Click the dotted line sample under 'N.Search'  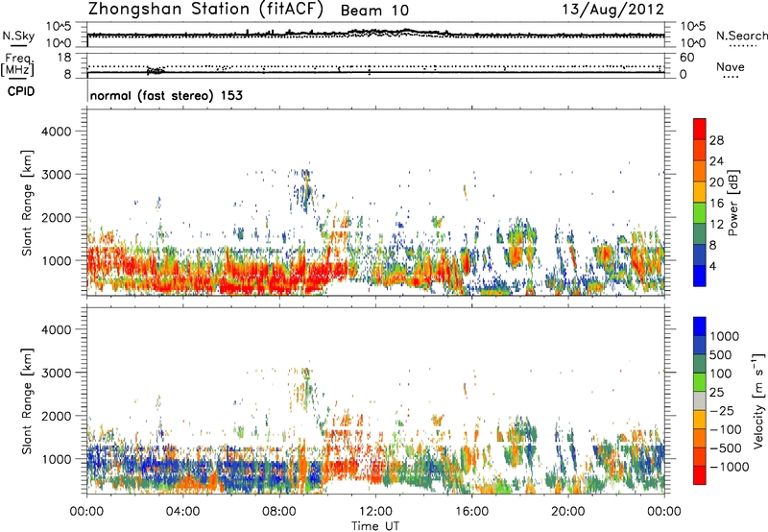(742, 46)
